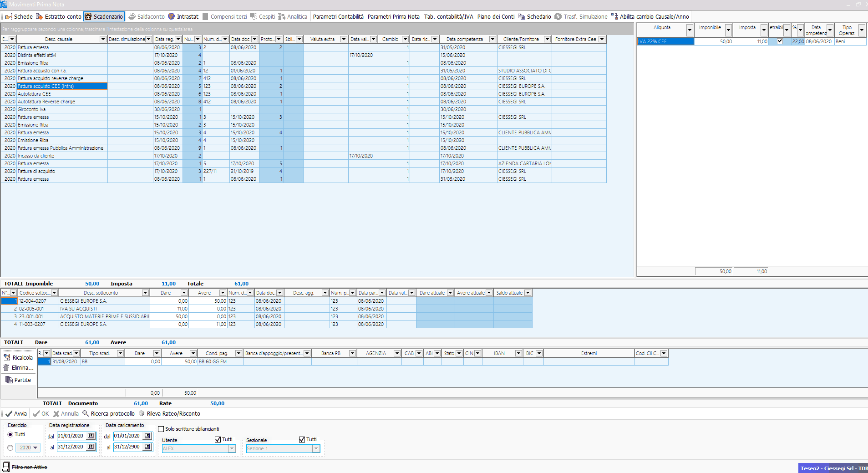Select the Esercizio year radio button
The width and height of the screenshot is (868, 473).
coord(10,448)
